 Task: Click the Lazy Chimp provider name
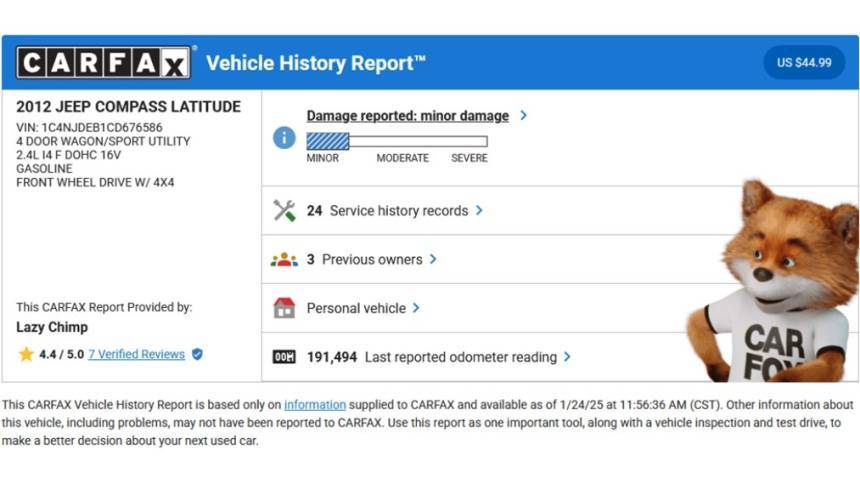(52, 327)
